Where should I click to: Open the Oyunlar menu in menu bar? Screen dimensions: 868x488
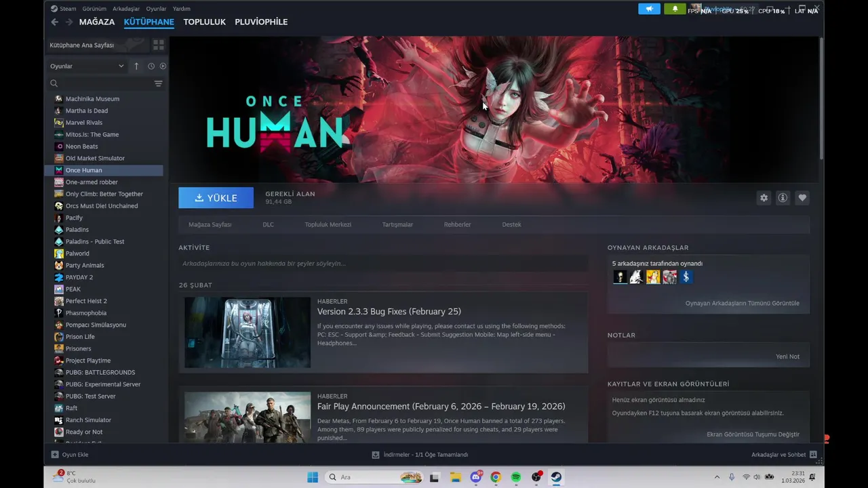pyautogui.click(x=156, y=9)
